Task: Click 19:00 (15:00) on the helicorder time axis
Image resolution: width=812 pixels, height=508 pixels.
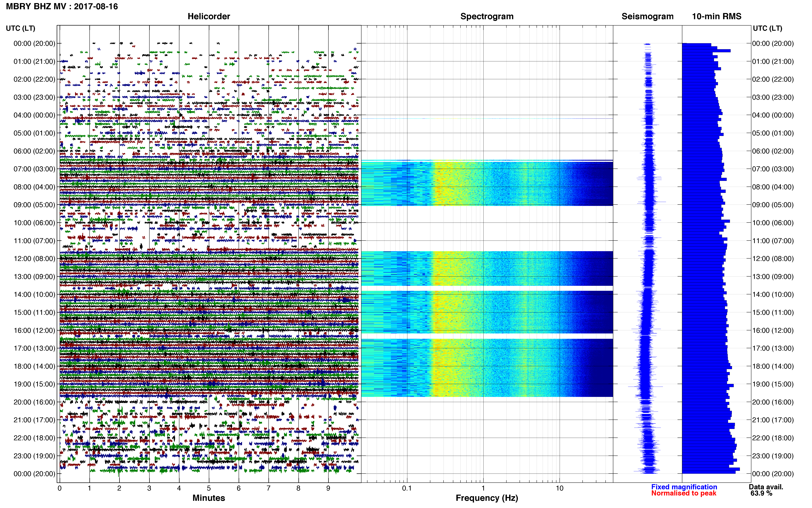Action: [x=34, y=384]
